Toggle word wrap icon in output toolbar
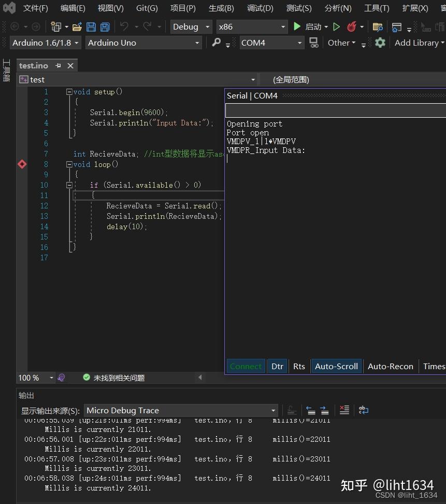This screenshot has width=446, height=504. tap(363, 410)
